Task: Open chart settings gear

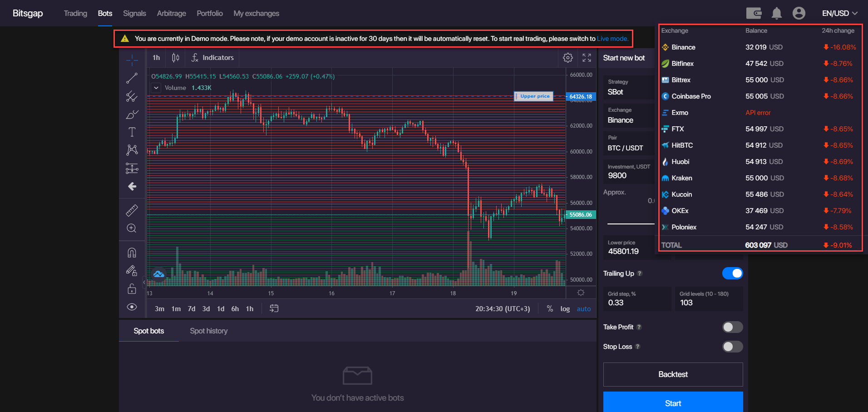Action: point(568,58)
